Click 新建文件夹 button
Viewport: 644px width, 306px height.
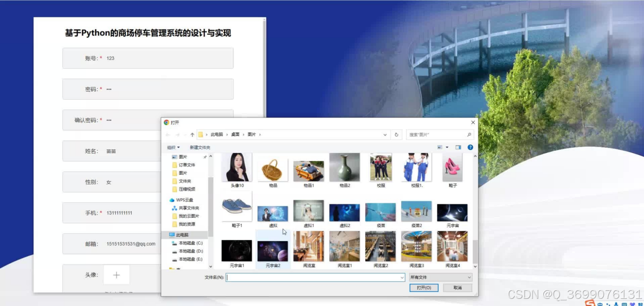[x=200, y=147]
